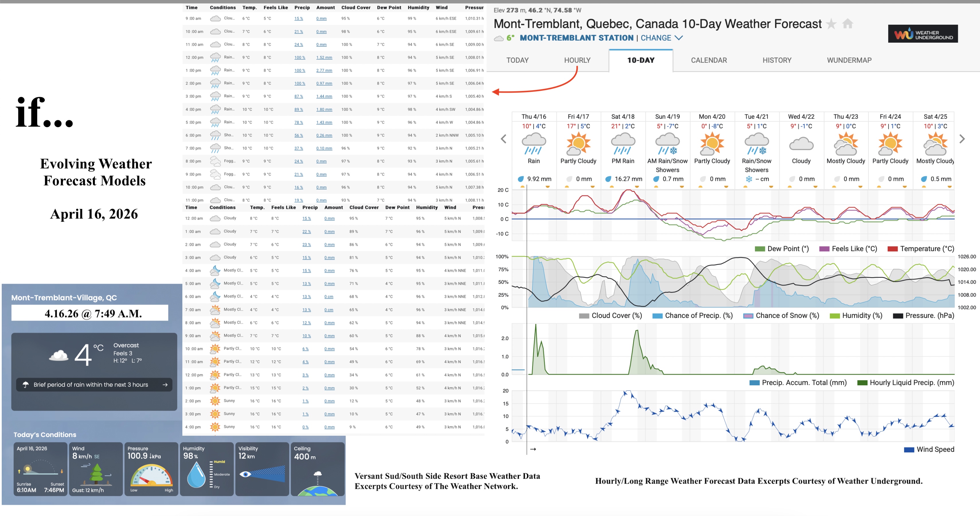Open the CHANGE station dropdown

[656, 38]
